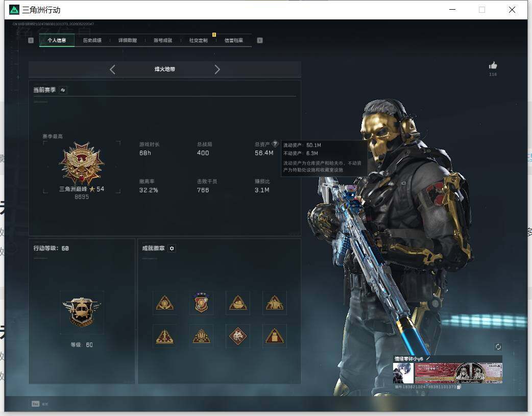Switch to the 信誉档案 tab

(x=234, y=40)
